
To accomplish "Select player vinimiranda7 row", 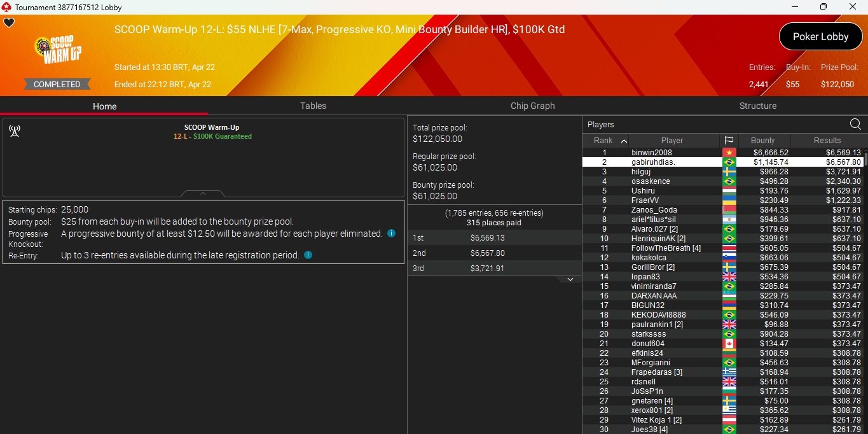I will point(723,286).
